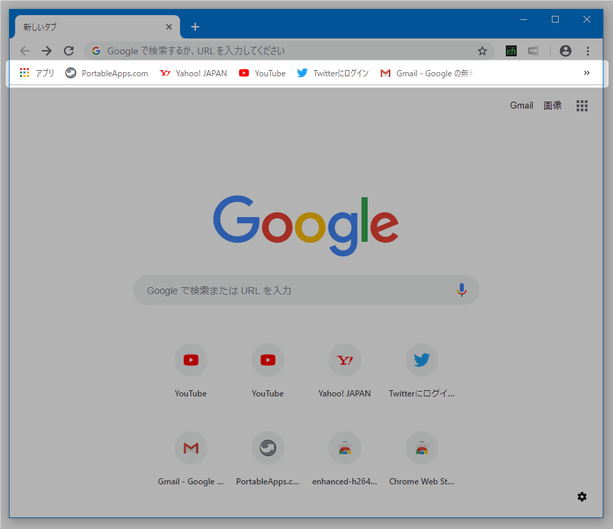Screen dimensions: 613x529
Task: Click the address bar URL field
Action: click(289, 51)
